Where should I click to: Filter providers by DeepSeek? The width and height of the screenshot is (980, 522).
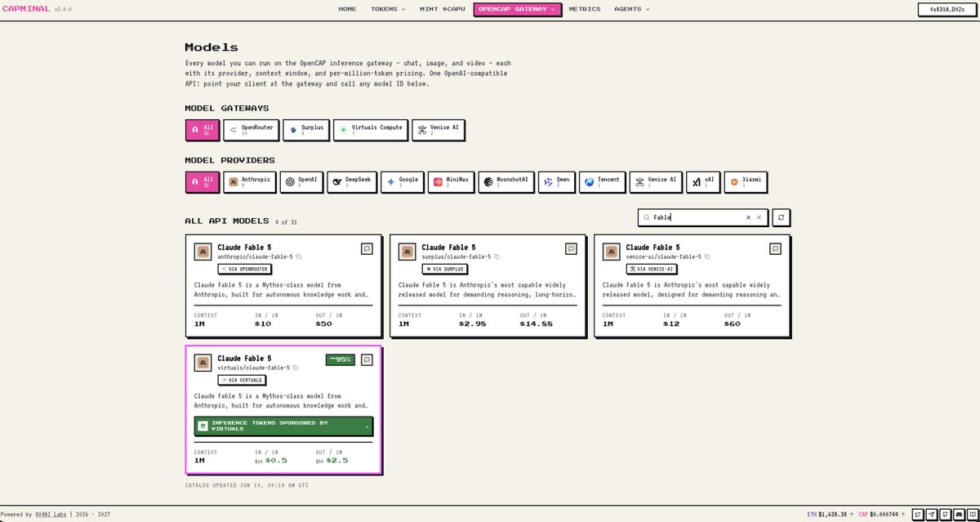pyautogui.click(x=353, y=182)
